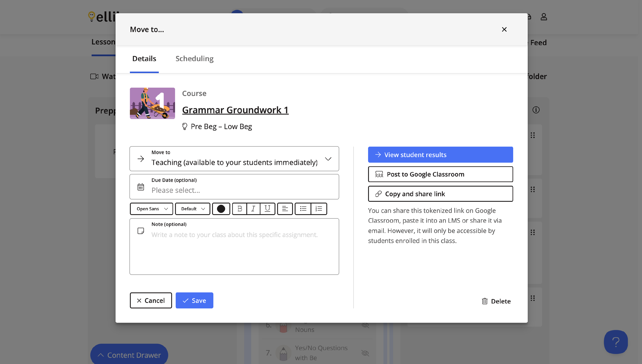Toggle underline text formatting
The height and width of the screenshot is (364, 642).
[x=267, y=208]
